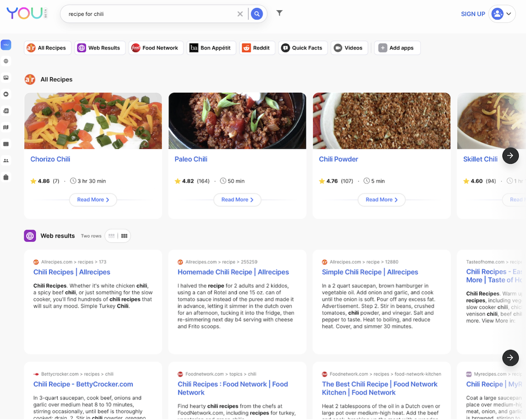Open the Paleo Chili recipe photo
This screenshot has width=526, height=420.
coord(237,121)
